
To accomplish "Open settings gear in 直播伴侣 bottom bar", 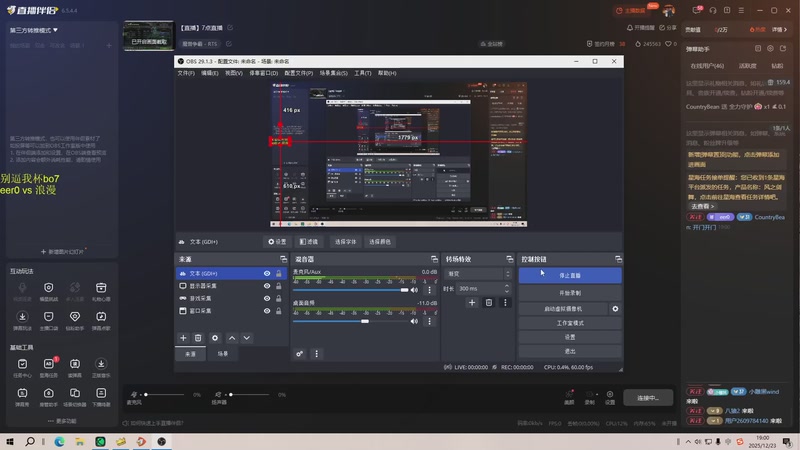I will tap(610, 397).
